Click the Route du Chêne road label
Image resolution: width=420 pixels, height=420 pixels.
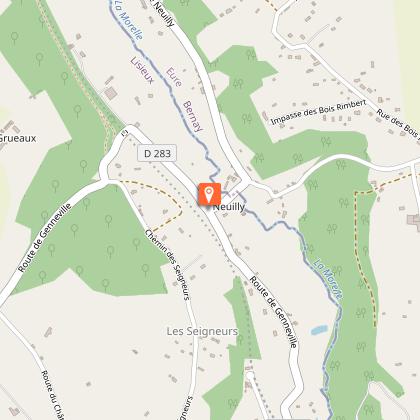(53, 395)
